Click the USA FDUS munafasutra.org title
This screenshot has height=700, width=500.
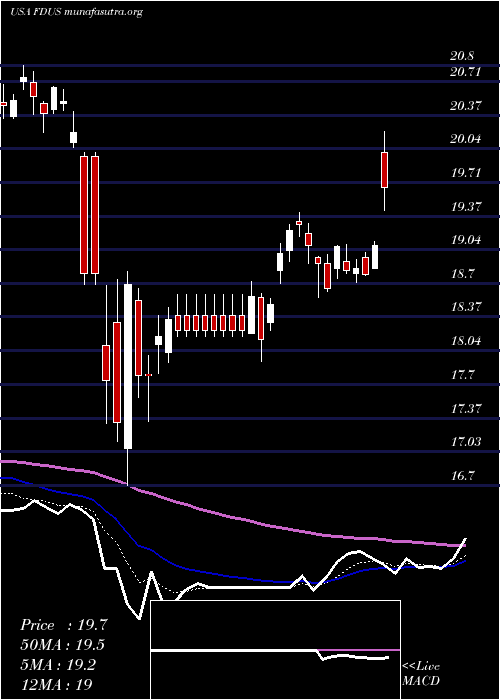click(x=76, y=12)
